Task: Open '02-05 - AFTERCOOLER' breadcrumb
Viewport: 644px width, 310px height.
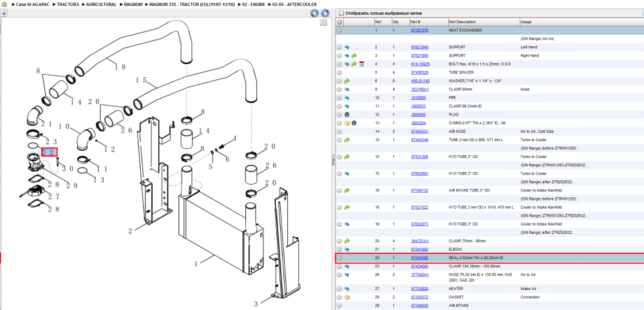Action: 294,4
